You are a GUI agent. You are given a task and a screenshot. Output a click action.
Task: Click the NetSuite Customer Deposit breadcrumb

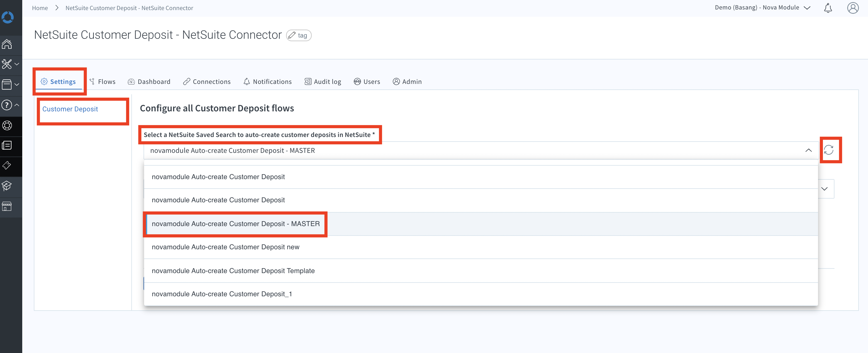pyautogui.click(x=129, y=8)
